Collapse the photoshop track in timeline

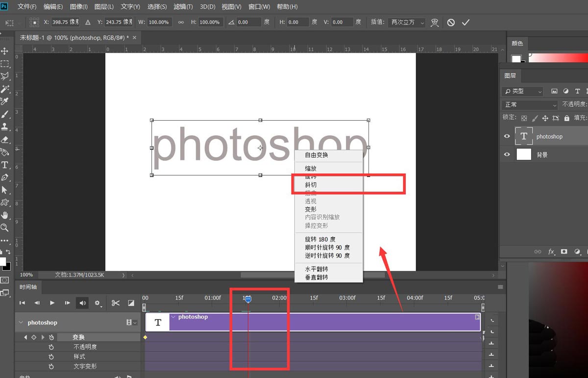(21, 323)
